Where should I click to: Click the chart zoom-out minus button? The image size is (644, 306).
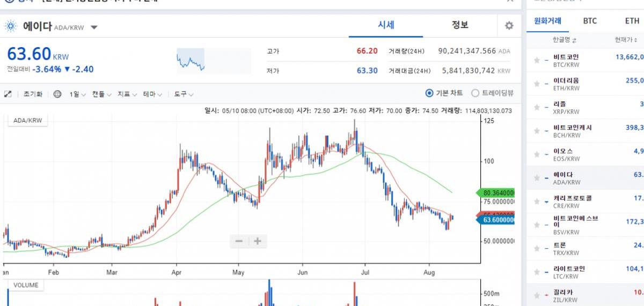click(239, 241)
